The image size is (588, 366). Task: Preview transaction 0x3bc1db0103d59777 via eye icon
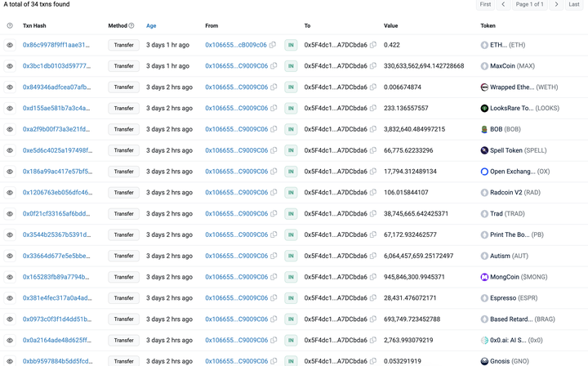[10, 66]
